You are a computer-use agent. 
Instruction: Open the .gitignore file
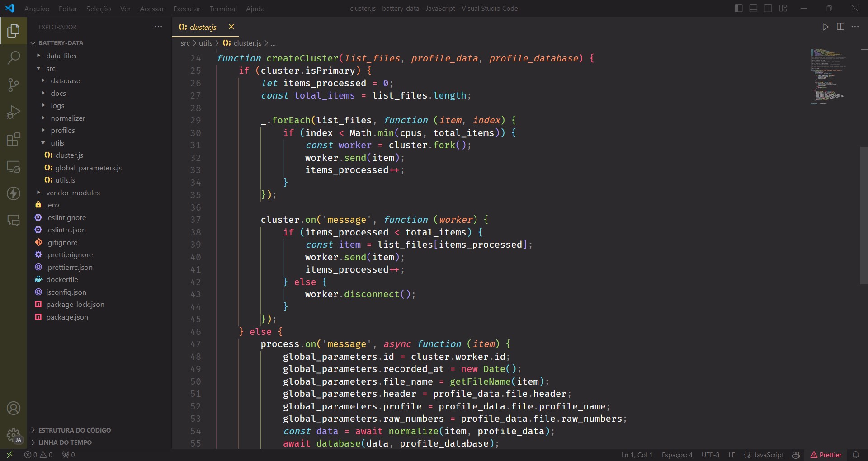(62, 242)
